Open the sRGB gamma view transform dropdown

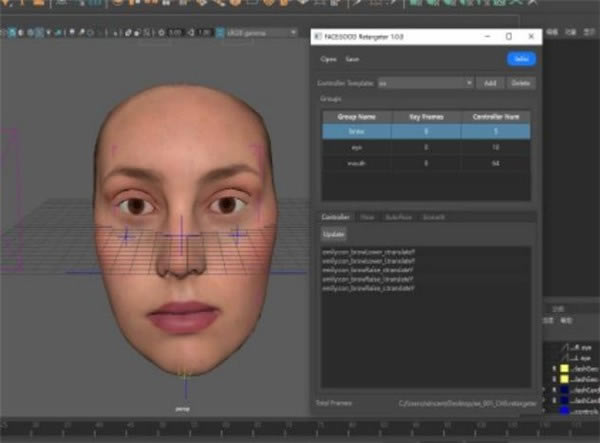261,33
